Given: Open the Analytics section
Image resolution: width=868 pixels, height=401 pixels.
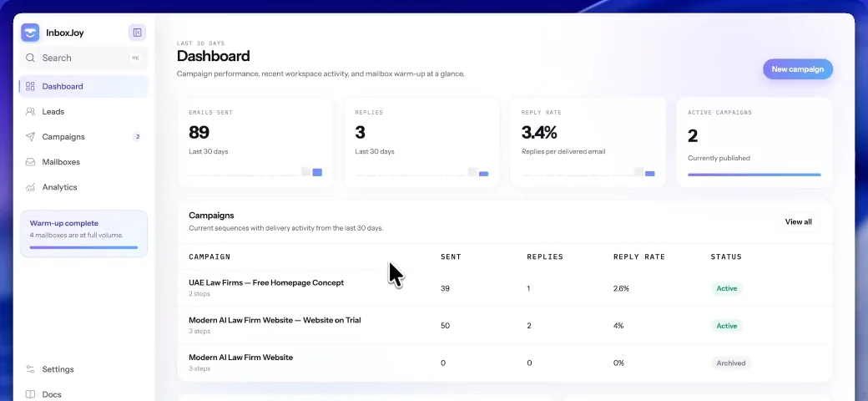Looking at the screenshot, I should pyautogui.click(x=83, y=187).
